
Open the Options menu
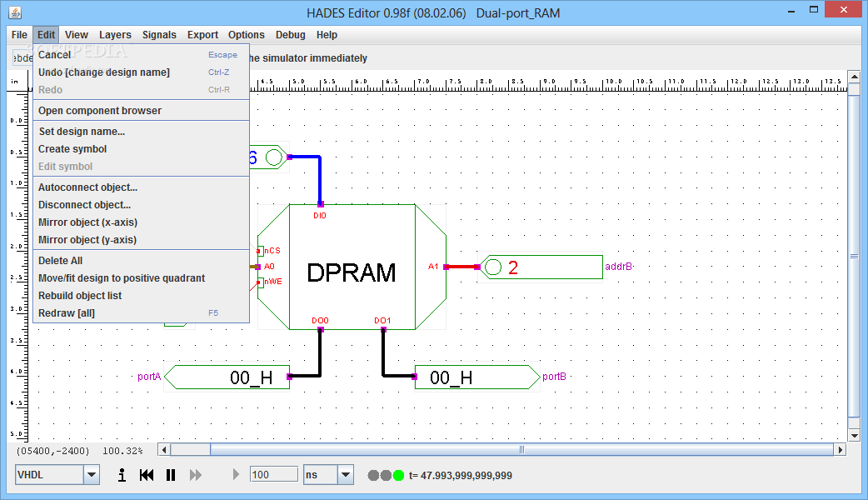[x=247, y=35]
